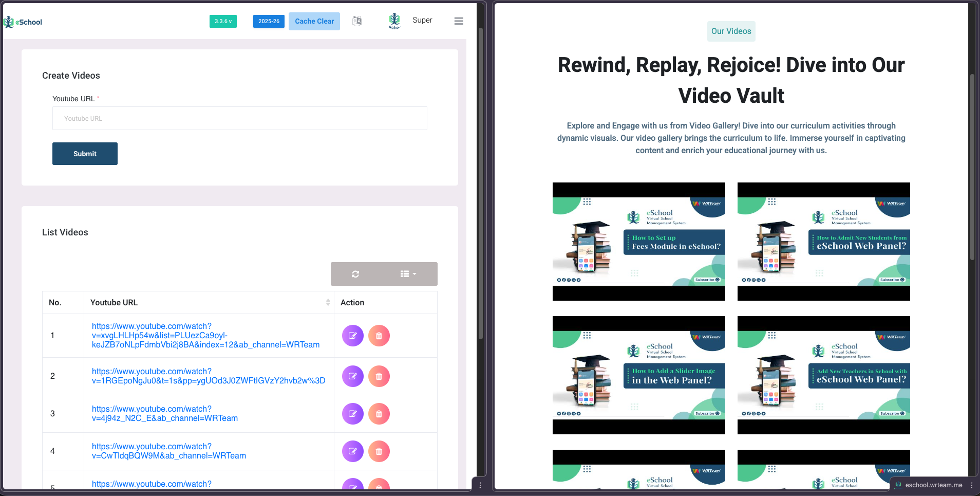Viewport: 980px width, 496px height.
Task: Refresh the video list table
Action: [355, 274]
